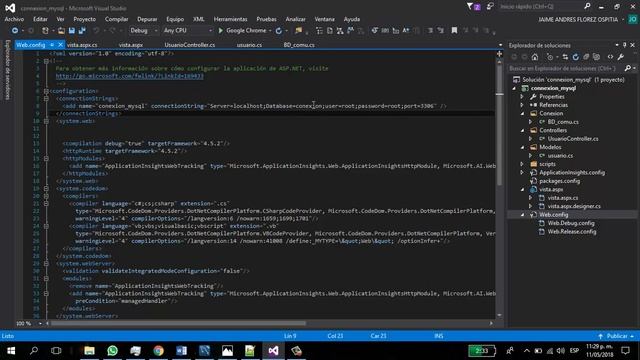This screenshot has height=360, width=640.
Task: Collapse the Conexion folder
Action: point(522,113)
